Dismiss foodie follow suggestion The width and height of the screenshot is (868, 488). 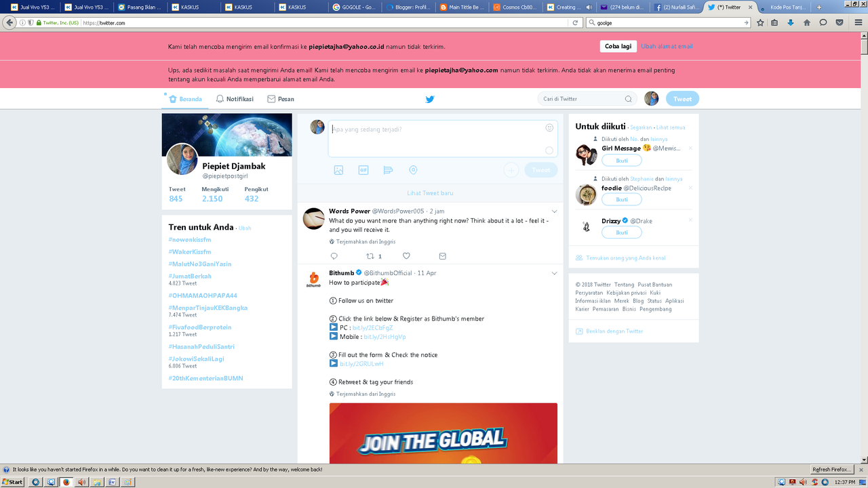[690, 188]
